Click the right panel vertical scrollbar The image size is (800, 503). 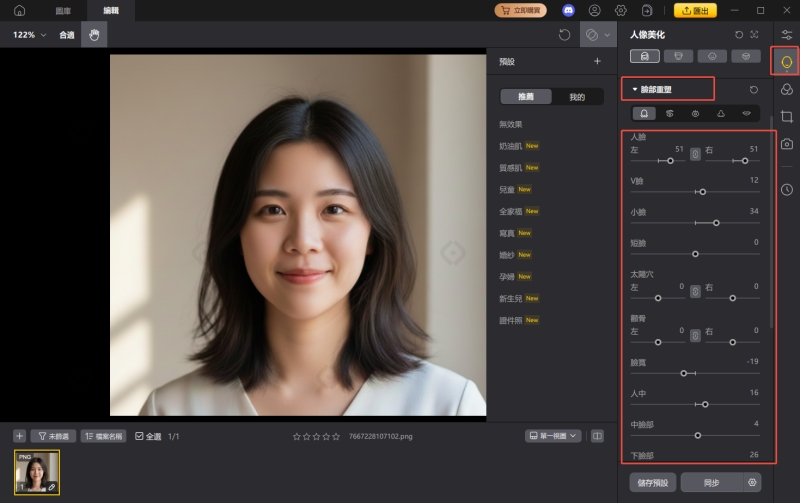(771, 222)
